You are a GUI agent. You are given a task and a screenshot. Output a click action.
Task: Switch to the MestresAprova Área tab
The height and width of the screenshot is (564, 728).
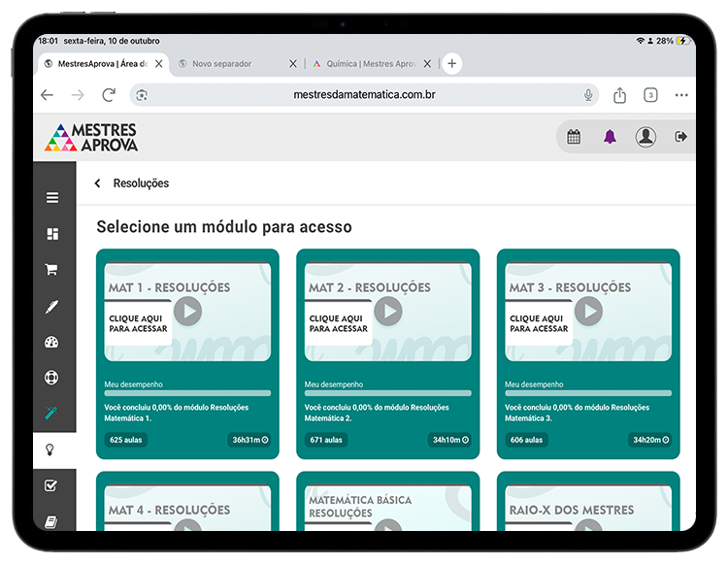point(103,64)
